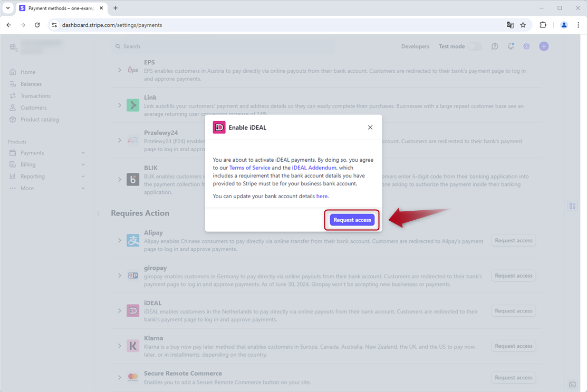Click the iDEAL logo in dialog header
Viewport: 587px width, 392px height.
pos(219,128)
